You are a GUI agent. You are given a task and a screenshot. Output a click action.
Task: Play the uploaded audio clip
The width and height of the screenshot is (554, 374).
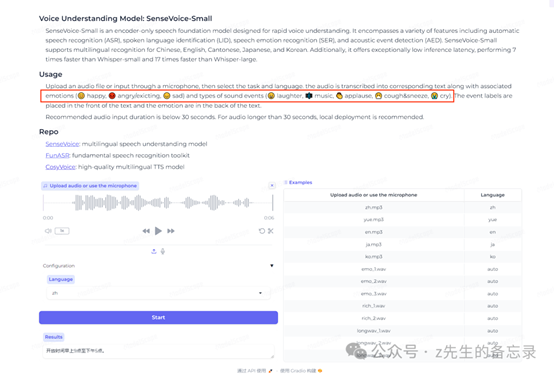click(x=158, y=231)
